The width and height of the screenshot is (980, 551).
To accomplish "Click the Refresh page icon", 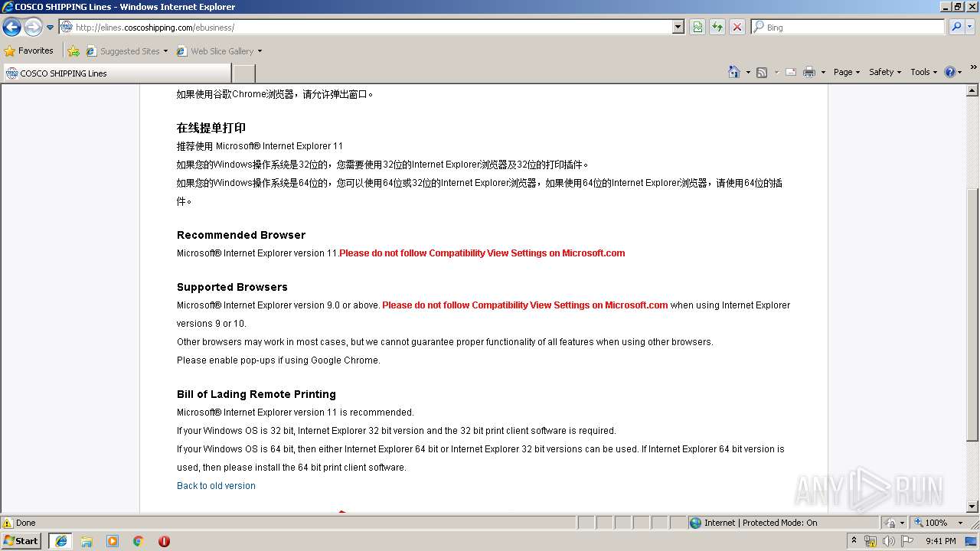I will coord(717,28).
